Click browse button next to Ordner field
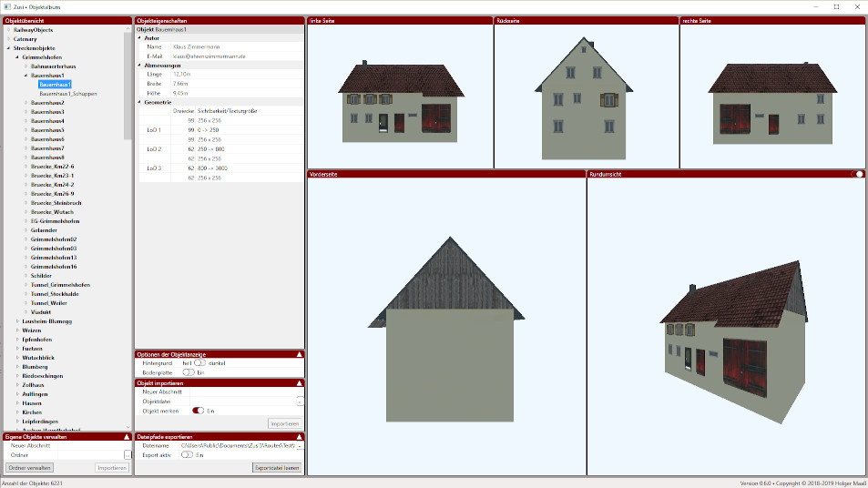Viewport: 868px width, 488px height. [x=128, y=454]
